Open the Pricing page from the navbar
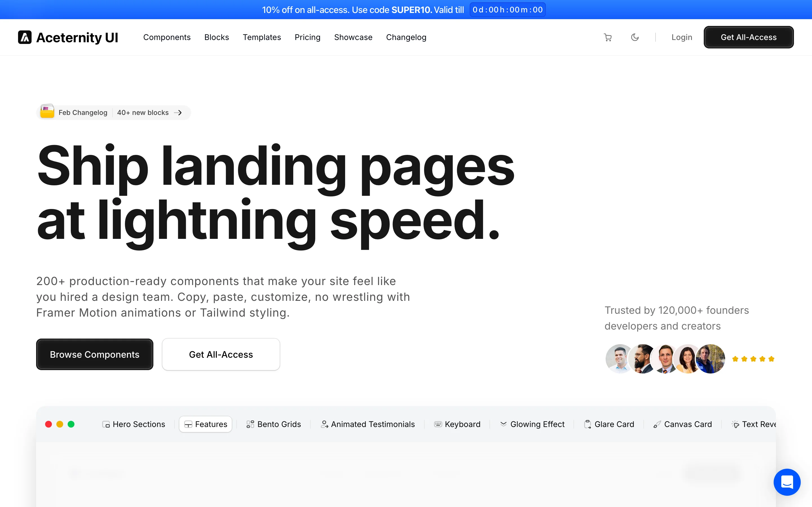Viewport: 812px width, 507px height. tap(307, 37)
